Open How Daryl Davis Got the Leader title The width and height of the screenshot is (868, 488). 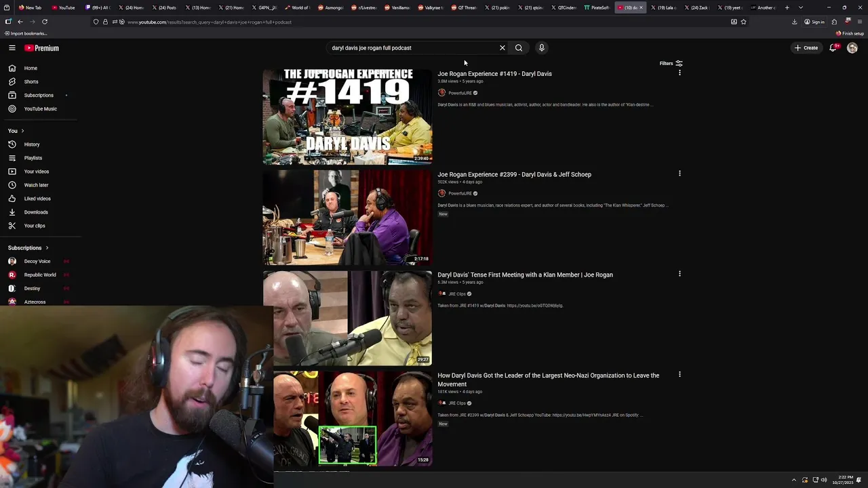point(548,380)
